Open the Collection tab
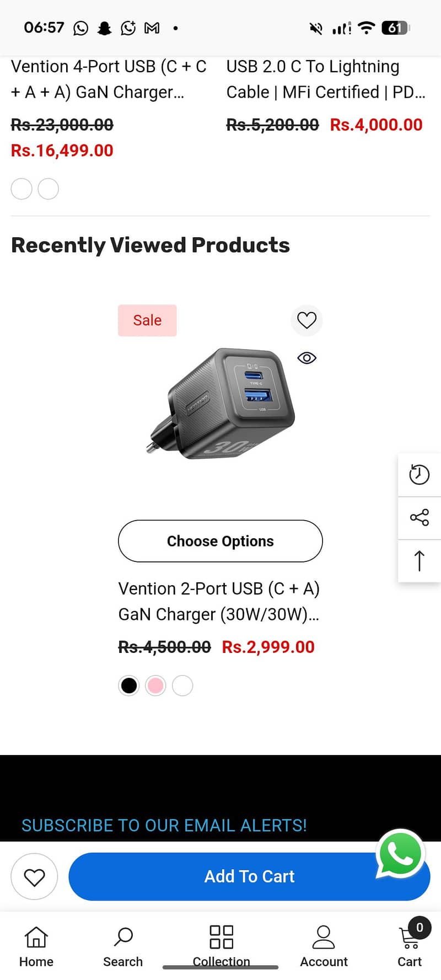 click(221, 946)
